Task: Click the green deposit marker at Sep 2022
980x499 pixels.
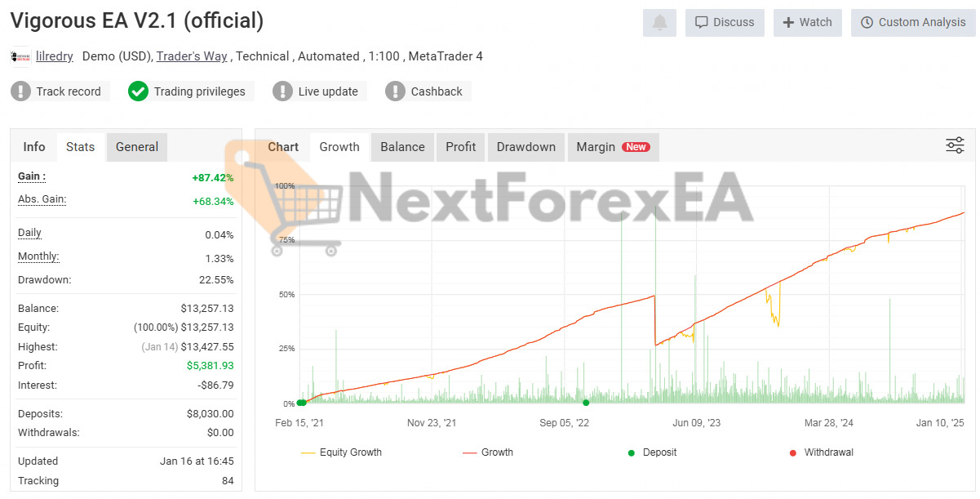Action: 586,403
